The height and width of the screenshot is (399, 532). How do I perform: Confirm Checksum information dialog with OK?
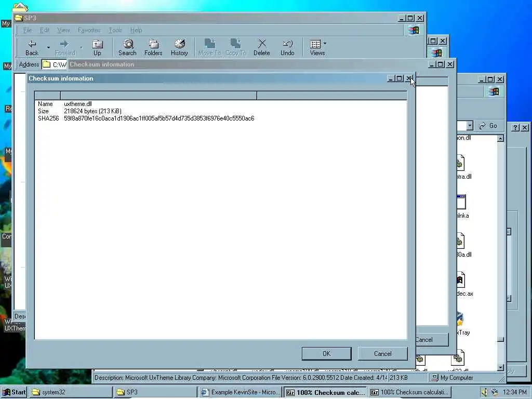pos(326,354)
